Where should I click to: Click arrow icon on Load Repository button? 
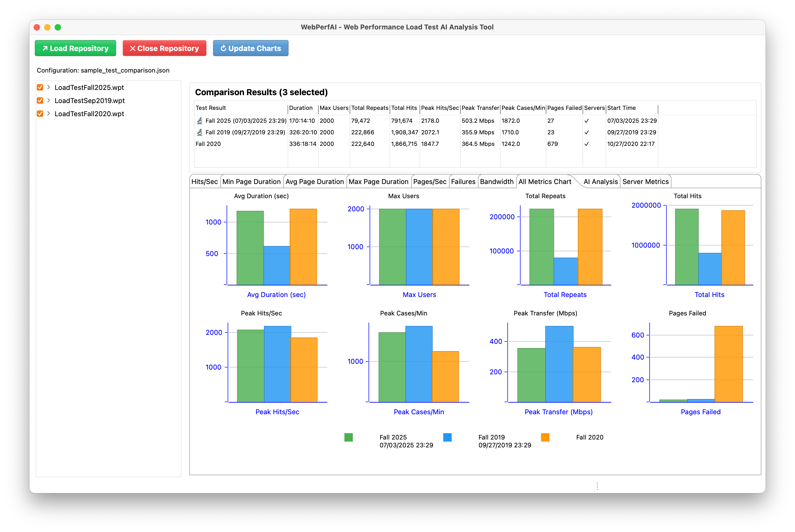click(x=45, y=49)
